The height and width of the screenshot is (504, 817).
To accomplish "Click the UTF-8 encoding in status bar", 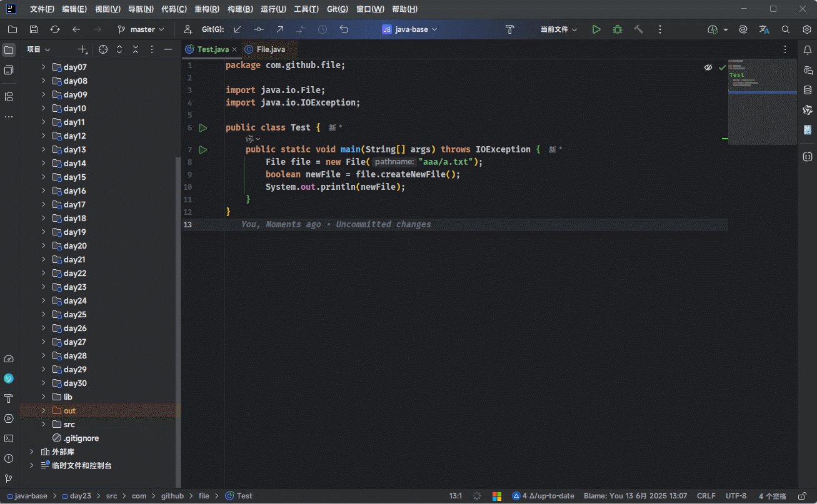I will (736, 496).
